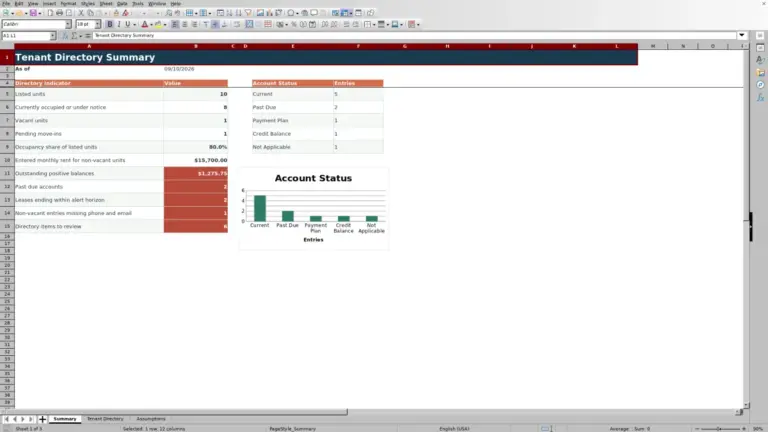
Task: Toggle Wrap text
Action: (237, 24)
